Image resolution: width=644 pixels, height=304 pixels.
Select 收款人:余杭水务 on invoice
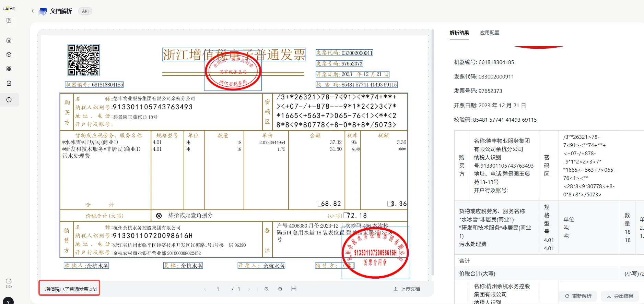(86, 266)
